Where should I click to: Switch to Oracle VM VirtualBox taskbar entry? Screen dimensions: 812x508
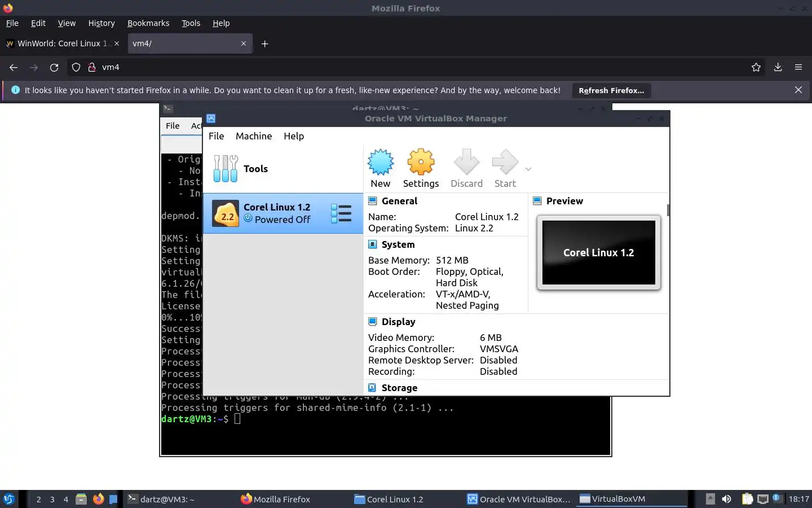point(519,499)
